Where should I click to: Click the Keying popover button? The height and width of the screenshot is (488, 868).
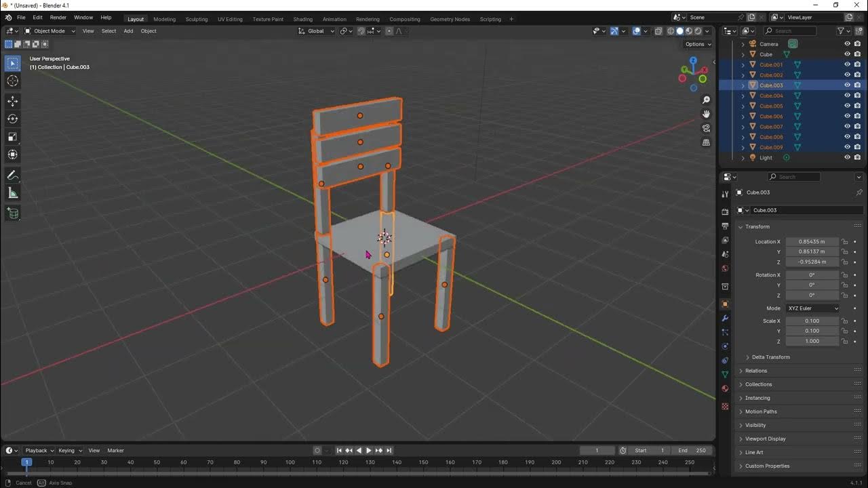(70, 450)
